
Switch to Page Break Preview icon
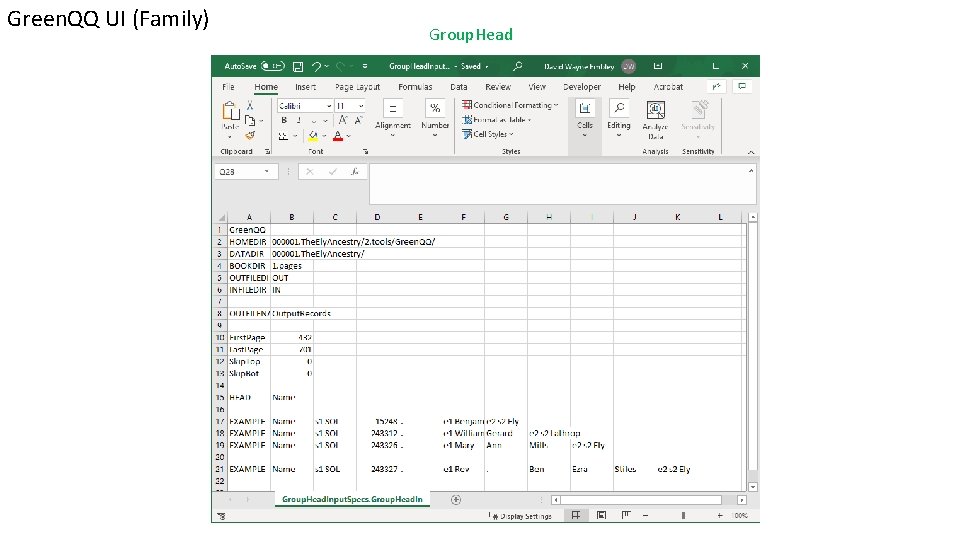626,516
